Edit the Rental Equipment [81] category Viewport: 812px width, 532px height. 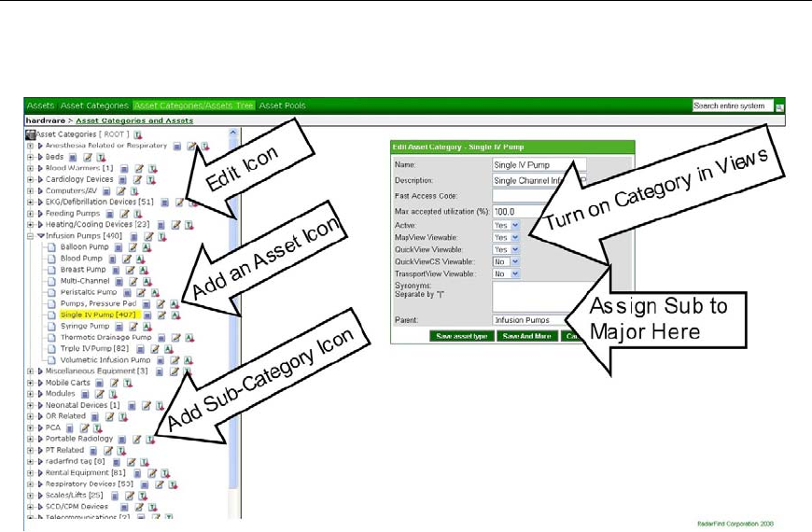(152, 473)
